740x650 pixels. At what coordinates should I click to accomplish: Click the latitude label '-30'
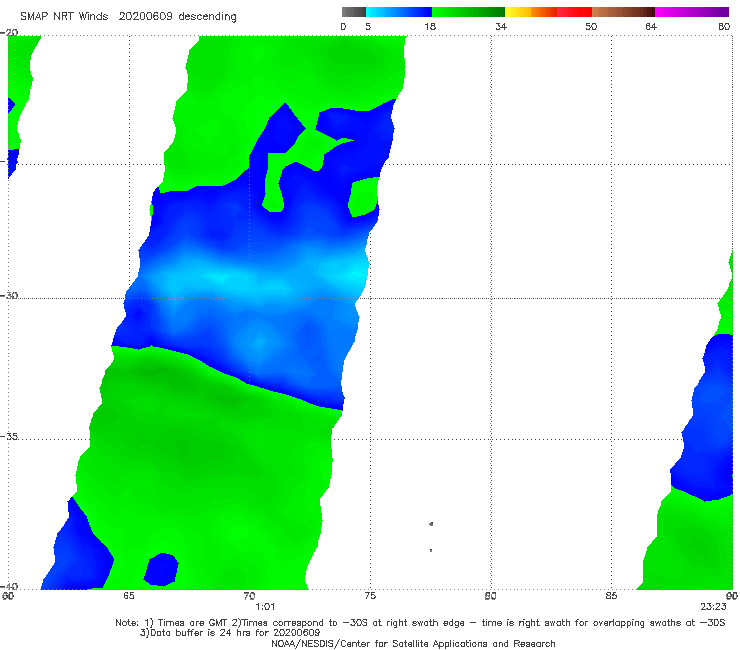pyautogui.click(x=9, y=295)
